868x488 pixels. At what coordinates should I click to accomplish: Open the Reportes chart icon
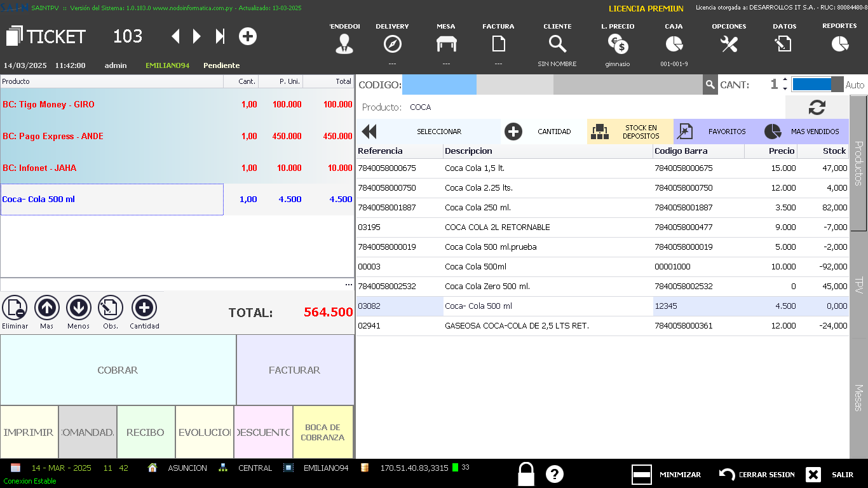click(840, 44)
